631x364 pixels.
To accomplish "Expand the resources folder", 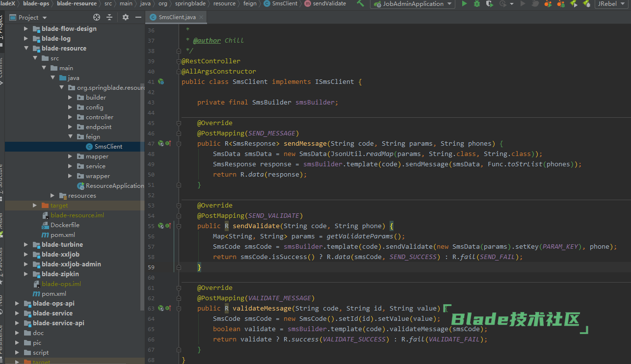I will tap(53, 196).
